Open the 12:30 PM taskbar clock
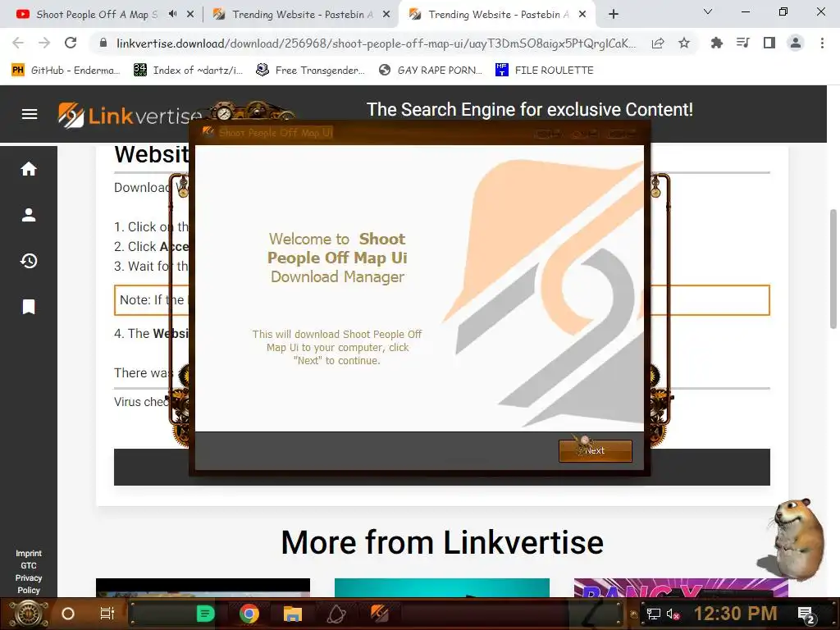 736,614
